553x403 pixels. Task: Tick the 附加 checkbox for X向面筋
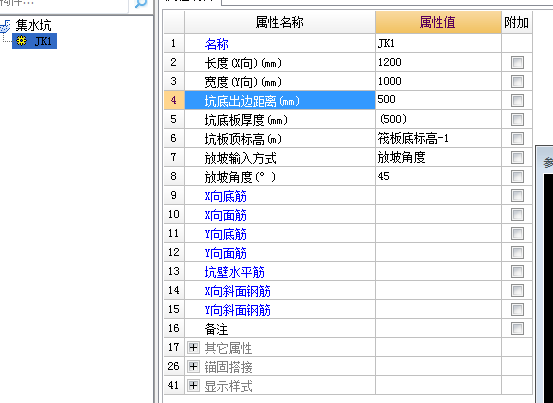(517, 215)
